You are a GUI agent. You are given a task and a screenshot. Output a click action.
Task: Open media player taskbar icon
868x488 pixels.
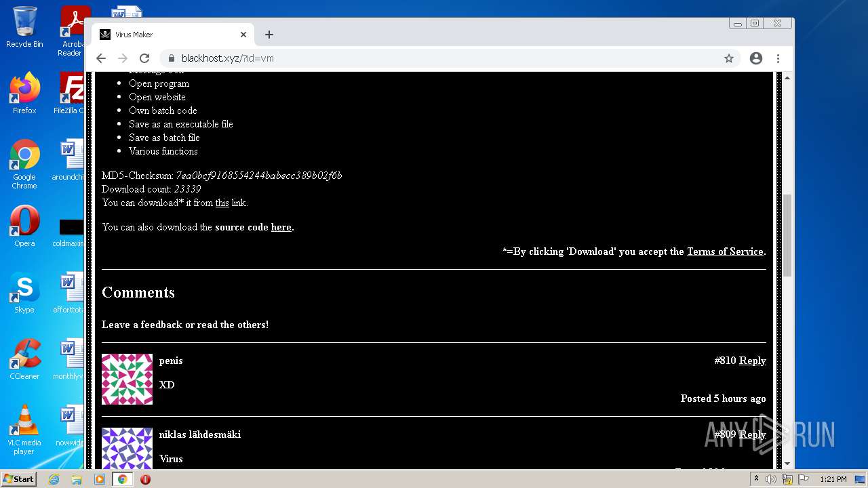100,479
